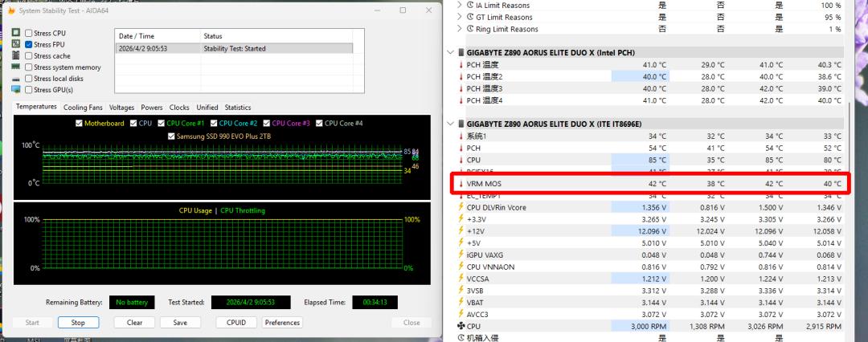Click the AIDA64 flame title icon

[10, 10]
